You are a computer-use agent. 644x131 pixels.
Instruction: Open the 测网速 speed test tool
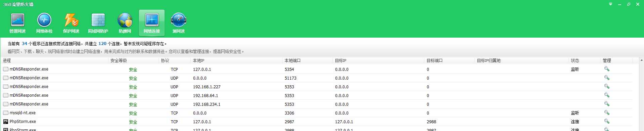coord(179,23)
